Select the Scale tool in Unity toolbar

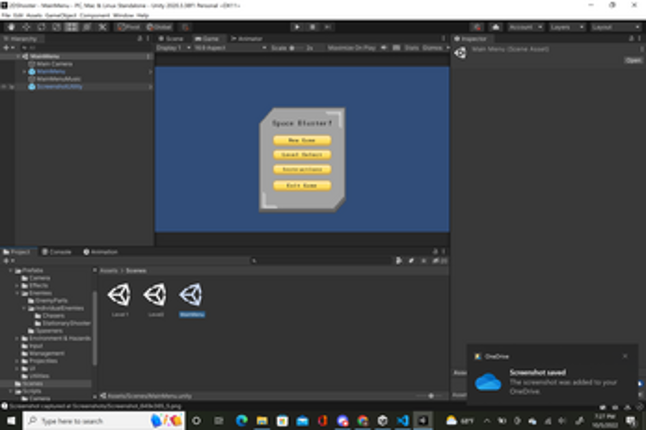click(x=56, y=27)
